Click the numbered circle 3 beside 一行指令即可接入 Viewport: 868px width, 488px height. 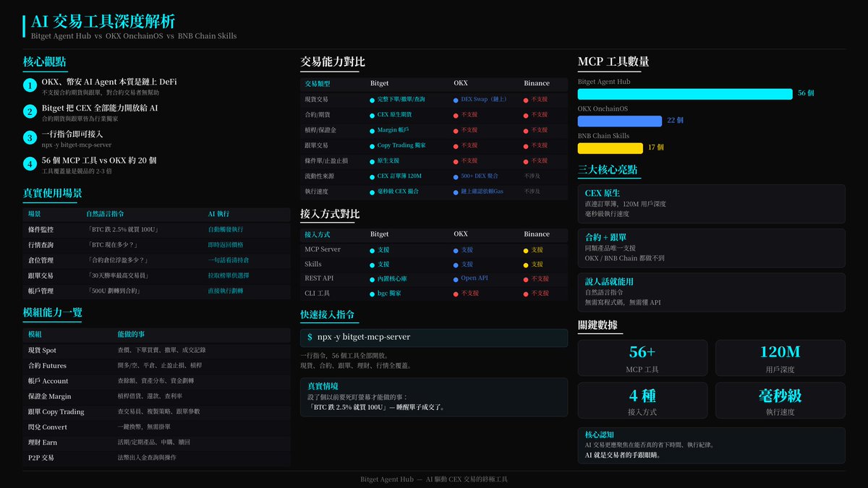click(x=30, y=137)
